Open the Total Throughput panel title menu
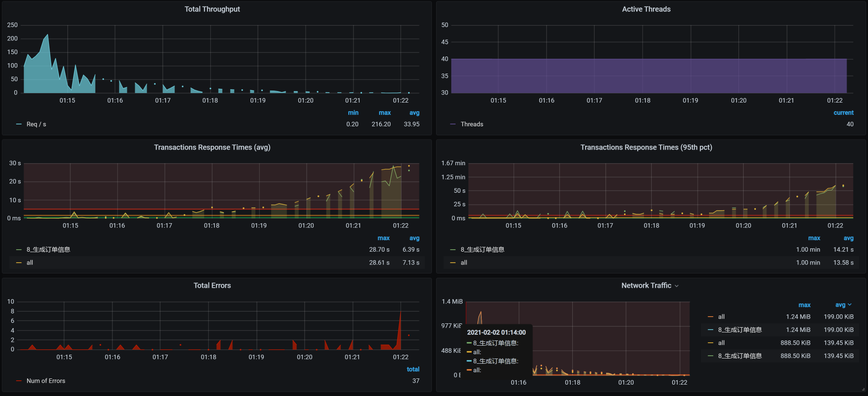Viewport: 868px width, 396px height. [x=212, y=9]
